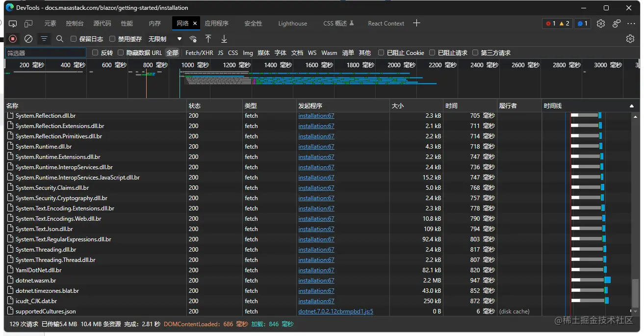Screen dimensions: 644x336
Task: Clear the network log
Action: pos(28,39)
